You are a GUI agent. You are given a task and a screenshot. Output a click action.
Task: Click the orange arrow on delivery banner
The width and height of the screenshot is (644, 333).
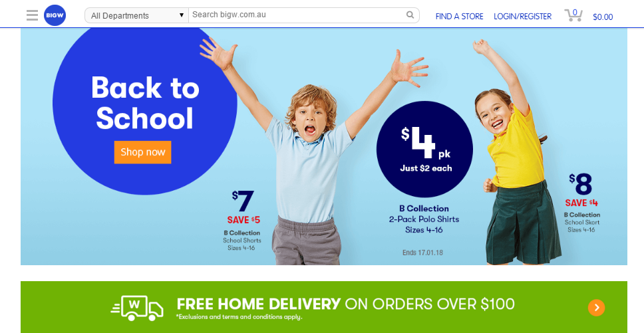pyautogui.click(x=596, y=308)
